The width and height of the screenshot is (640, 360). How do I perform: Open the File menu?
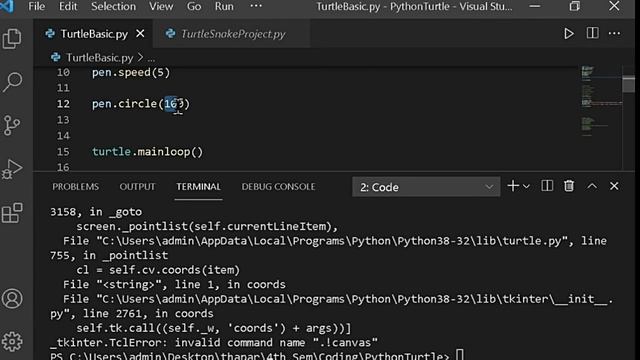click(37, 7)
